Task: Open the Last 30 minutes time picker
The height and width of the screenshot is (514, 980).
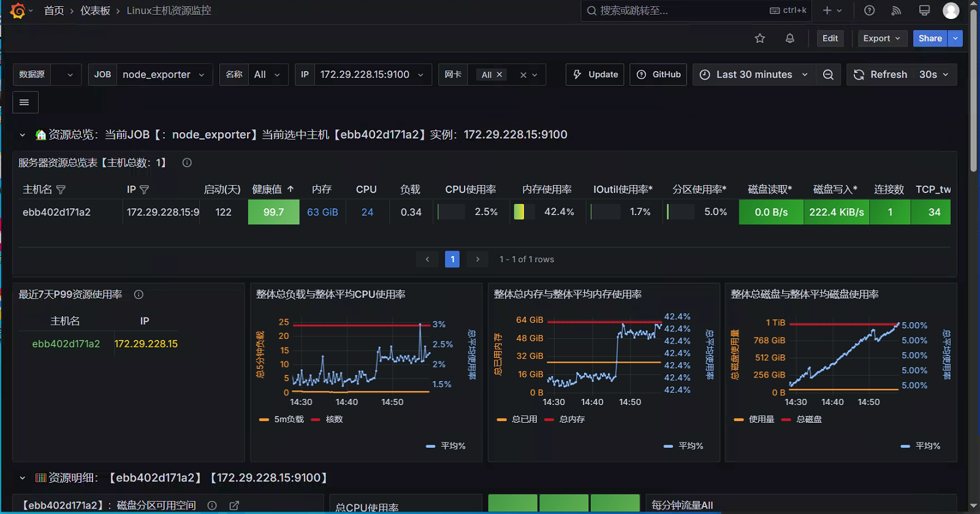Action: 754,75
